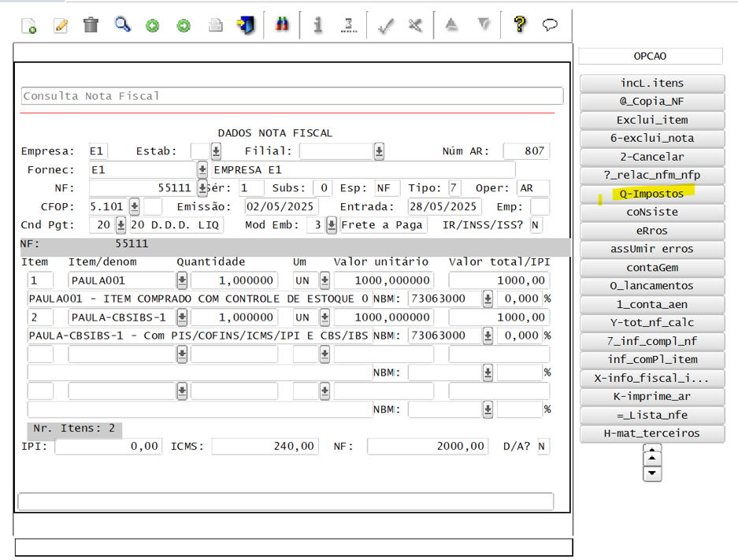Click the down arrow of the options scroller
The image size is (738, 560).
pos(651,473)
